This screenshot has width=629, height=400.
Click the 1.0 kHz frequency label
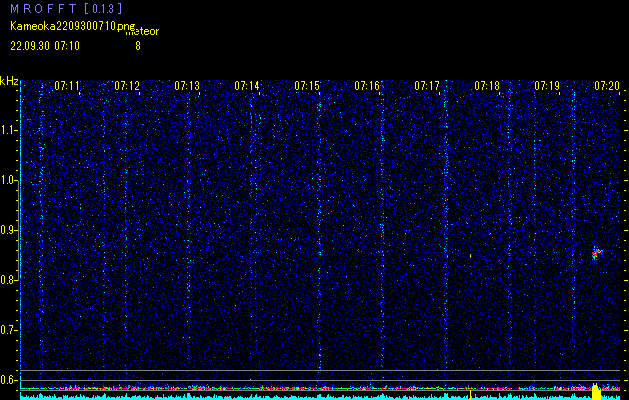coord(9,181)
